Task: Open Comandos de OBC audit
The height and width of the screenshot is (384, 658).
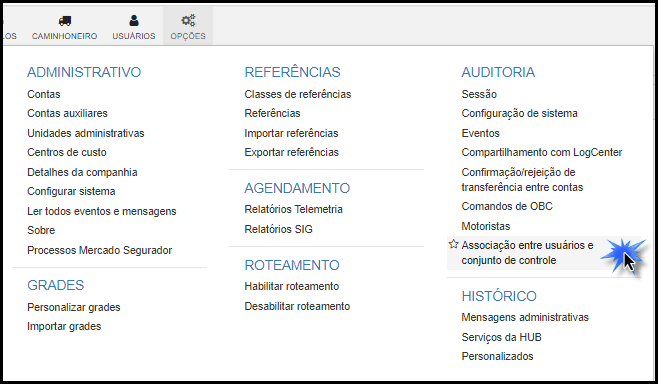Action: tap(507, 206)
